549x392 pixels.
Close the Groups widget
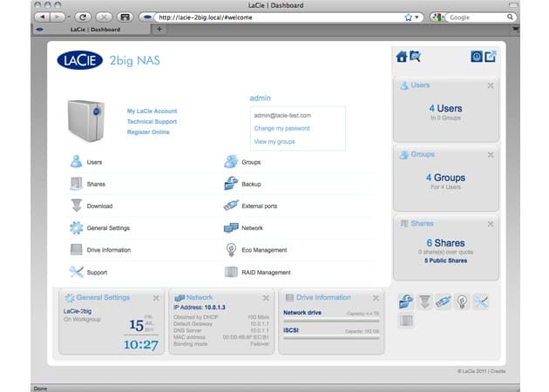491,155
